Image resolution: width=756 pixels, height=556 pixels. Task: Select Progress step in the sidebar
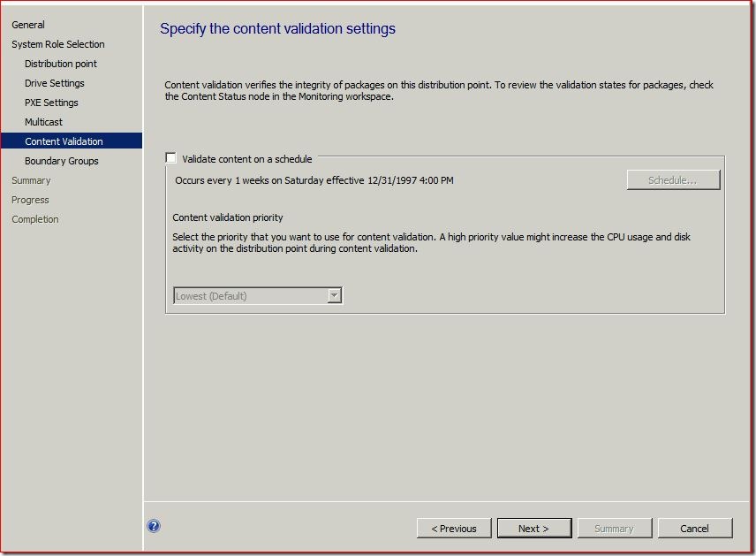point(30,200)
